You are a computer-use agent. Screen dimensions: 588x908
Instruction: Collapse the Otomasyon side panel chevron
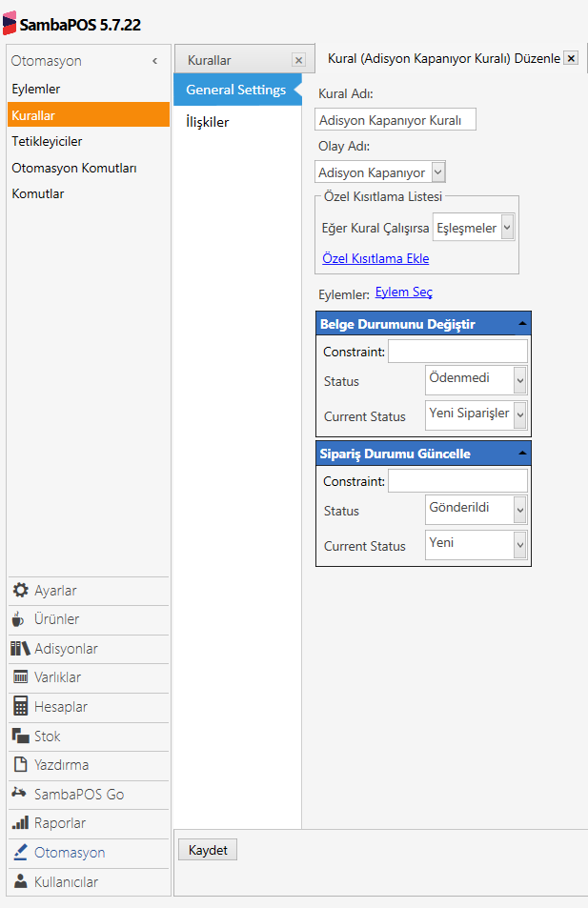(154, 61)
